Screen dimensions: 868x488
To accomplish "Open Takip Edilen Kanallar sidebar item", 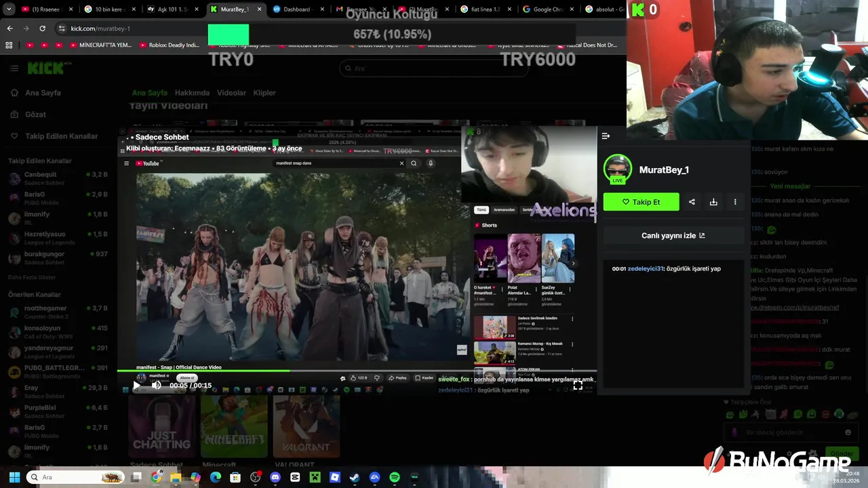I will pyautogui.click(x=54, y=136).
